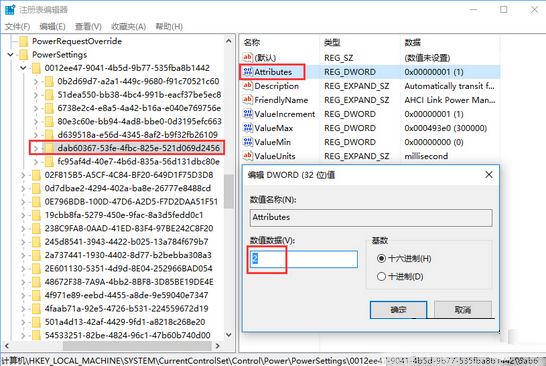Open the 帮助(H) help menu
The height and width of the screenshot is (366, 546).
point(169,26)
